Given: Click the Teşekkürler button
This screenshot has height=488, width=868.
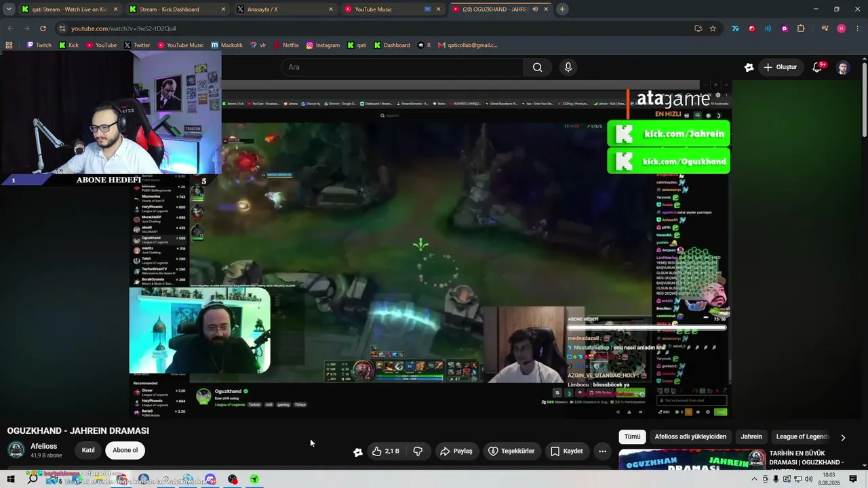Looking at the screenshot, I should click(x=512, y=451).
